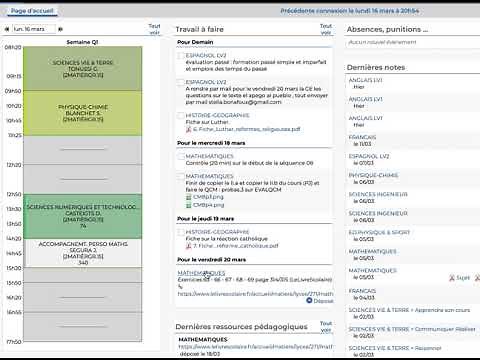Click PDF icon of Fiche Luther file
This screenshot has height=360, width=480.
pyautogui.click(x=188, y=129)
